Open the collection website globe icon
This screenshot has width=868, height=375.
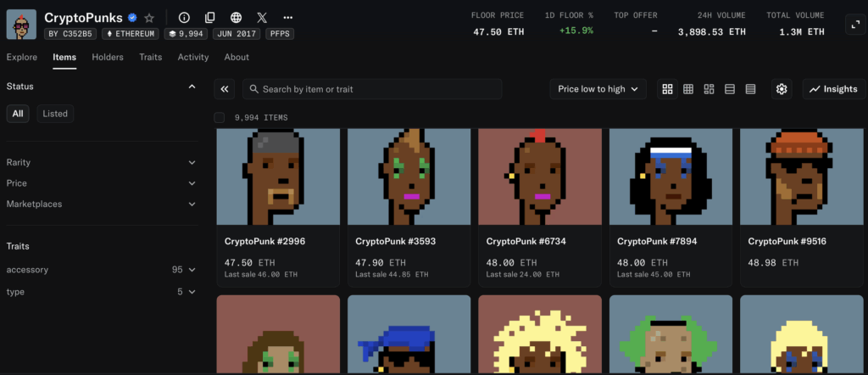[236, 18]
